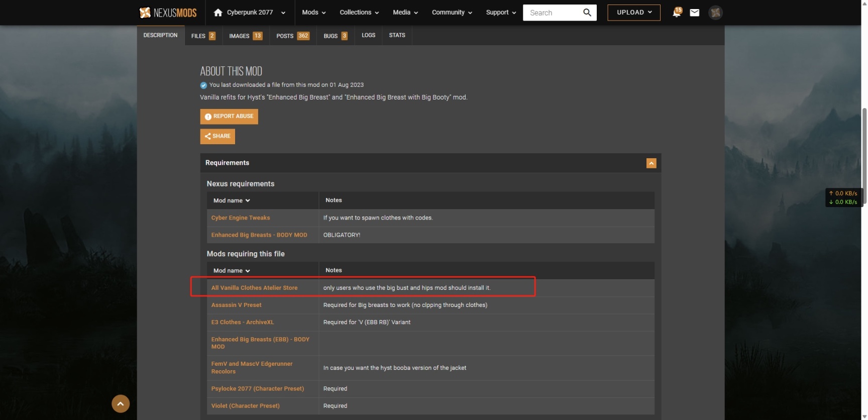Click the 'ABOUT THIS MOD' heading
The height and width of the screenshot is (420, 868).
point(231,71)
